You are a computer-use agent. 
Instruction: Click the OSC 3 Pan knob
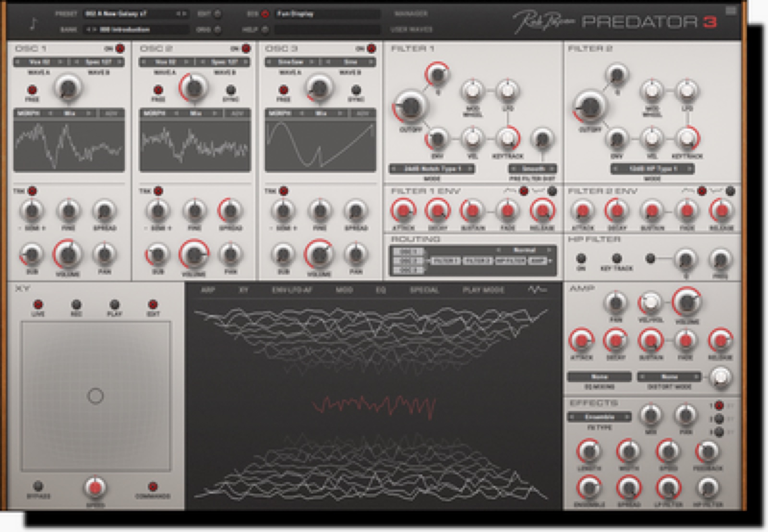(356, 254)
